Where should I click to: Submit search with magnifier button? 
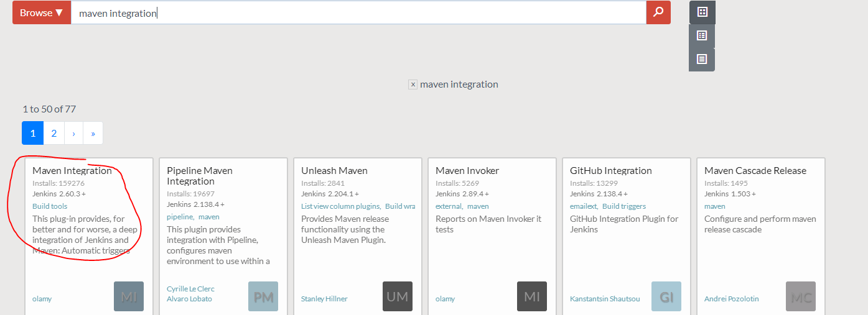[x=658, y=12]
